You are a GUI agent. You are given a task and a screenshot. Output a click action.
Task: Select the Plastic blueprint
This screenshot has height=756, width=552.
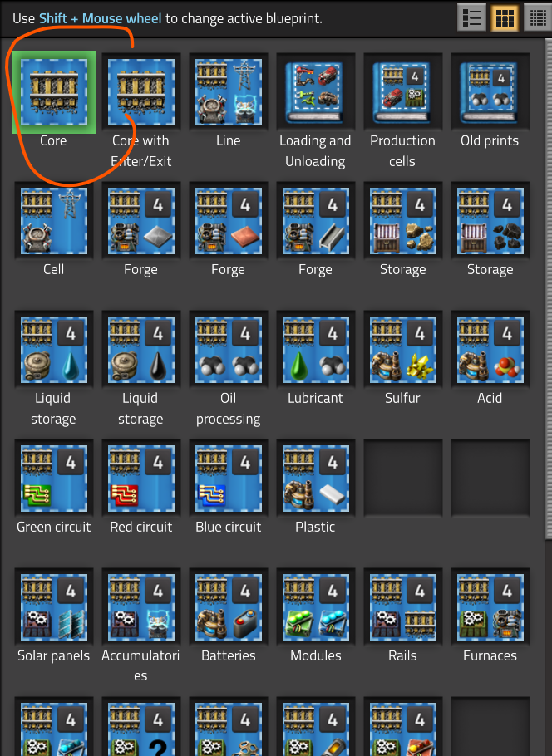316,479
